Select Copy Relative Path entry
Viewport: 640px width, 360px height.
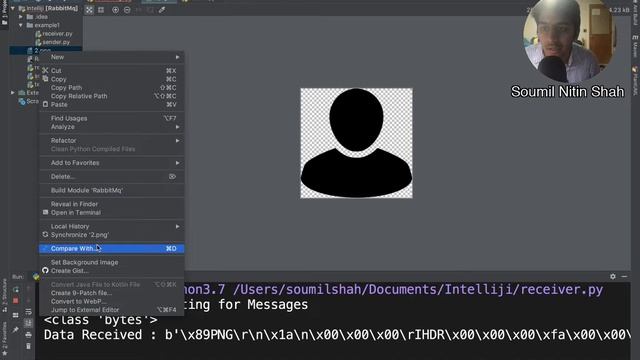pyautogui.click(x=111, y=96)
